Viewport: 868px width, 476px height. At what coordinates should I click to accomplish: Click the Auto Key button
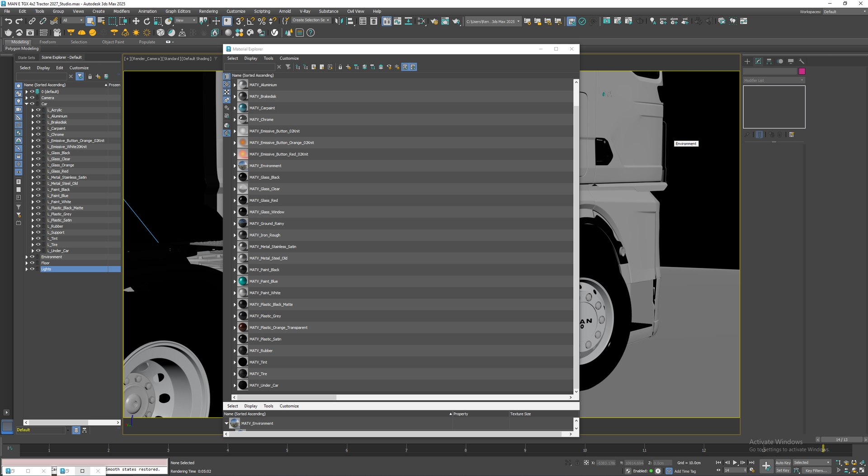coord(783,463)
